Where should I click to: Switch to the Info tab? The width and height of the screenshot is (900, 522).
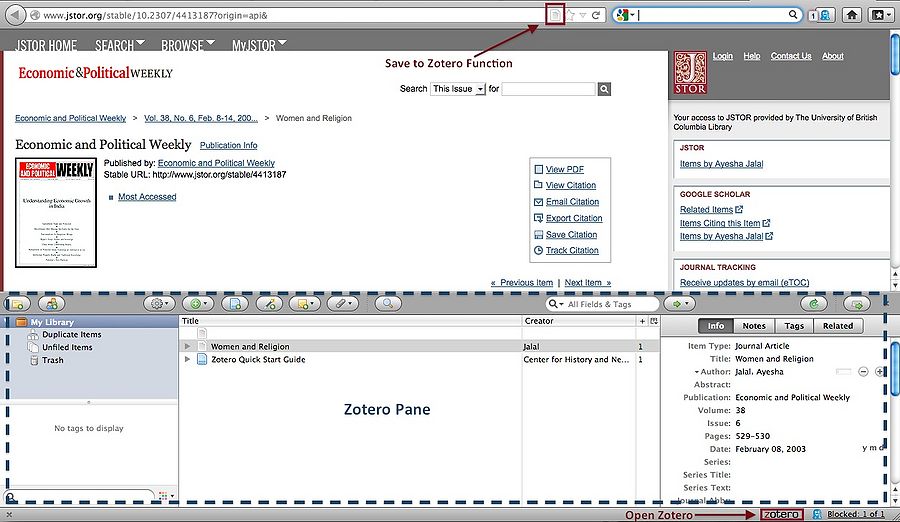pos(716,326)
